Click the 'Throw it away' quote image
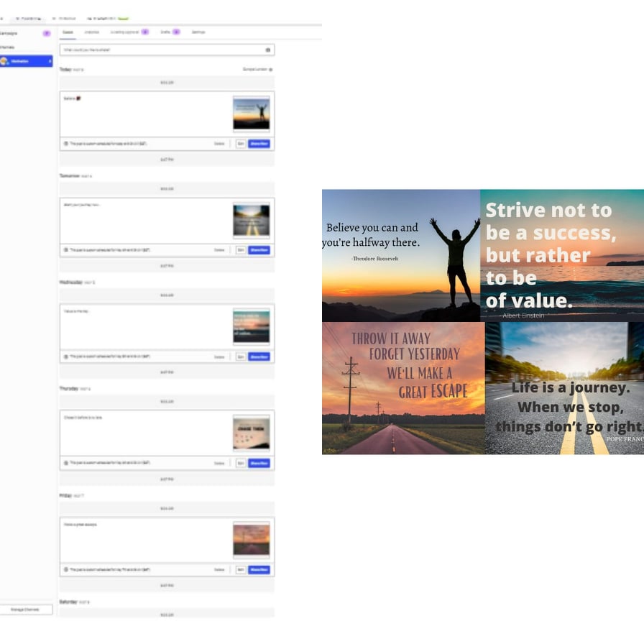 pyautogui.click(x=403, y=388)
